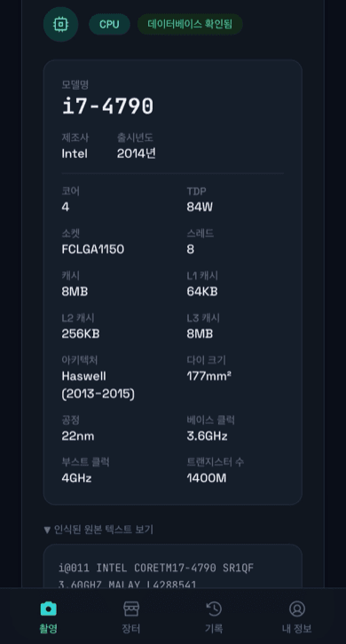Viewport: 346px width, 644px height.
Task: Open the 내 정보 profile icon
Action: [296, 609]
